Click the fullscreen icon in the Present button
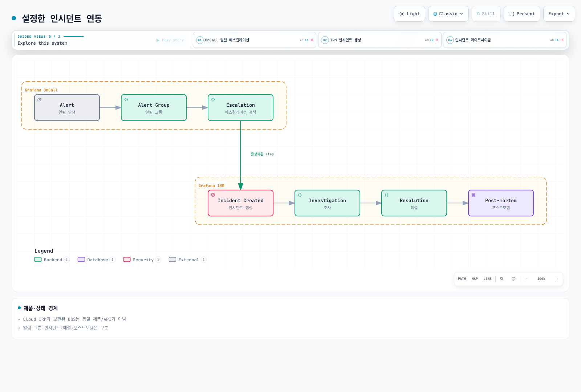This screenshot has width=581, height=392. (512, 14)
